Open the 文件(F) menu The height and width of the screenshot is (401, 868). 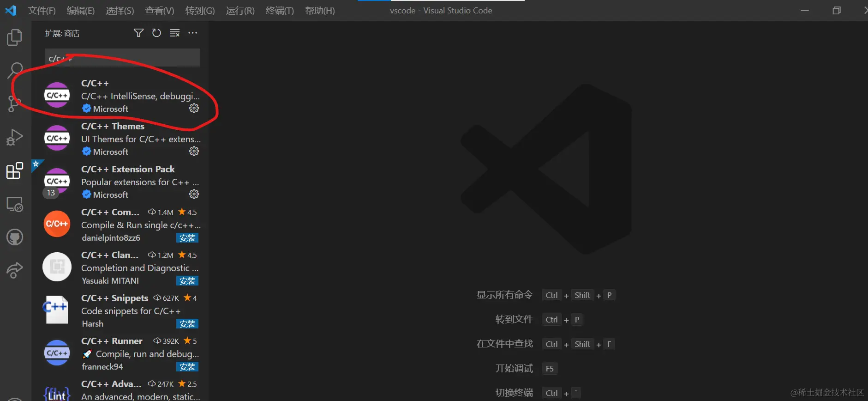point(42,11)
